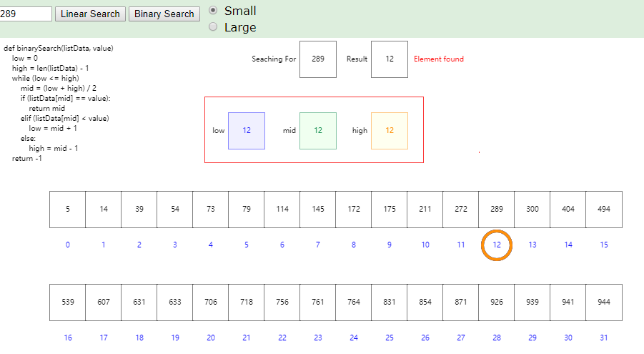644x354 pixels.
Task: Select array cell containing 718
Action: click(x=247, y=303)
